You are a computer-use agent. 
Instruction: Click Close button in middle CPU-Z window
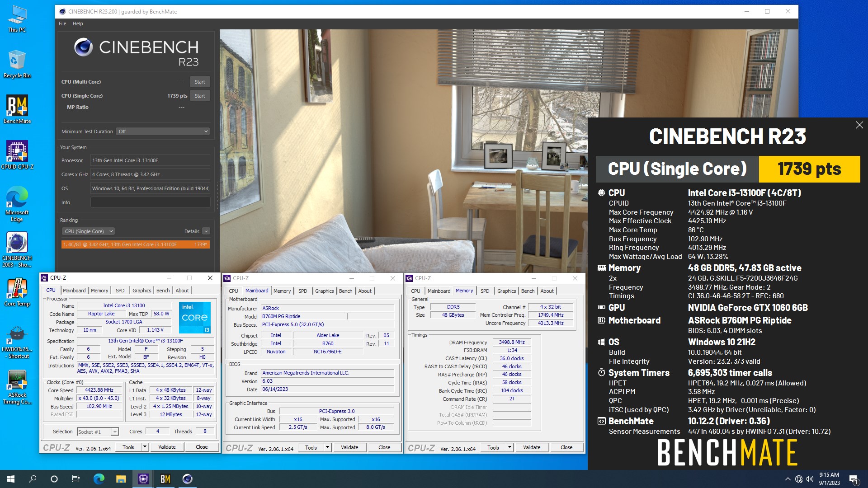pyautogui.click(x=384, y=447)
